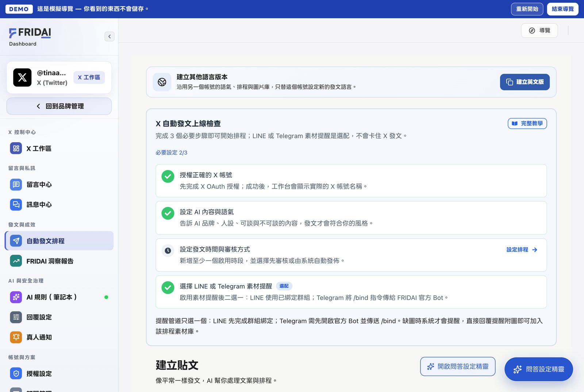The height and width of the screenshot is (392, 584).
Task: Select the 設定發文時間與審核方式 step
Action: pyautogui.click(x=351, y=255)
